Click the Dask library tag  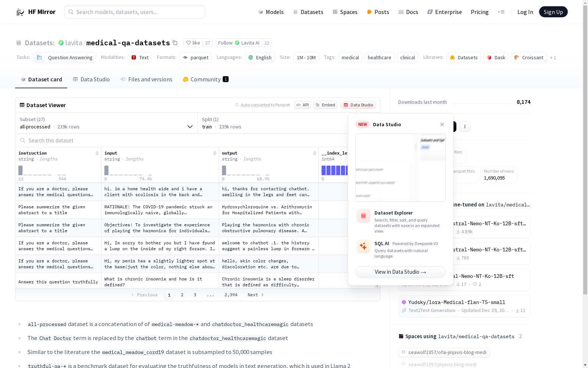[496, 57]
